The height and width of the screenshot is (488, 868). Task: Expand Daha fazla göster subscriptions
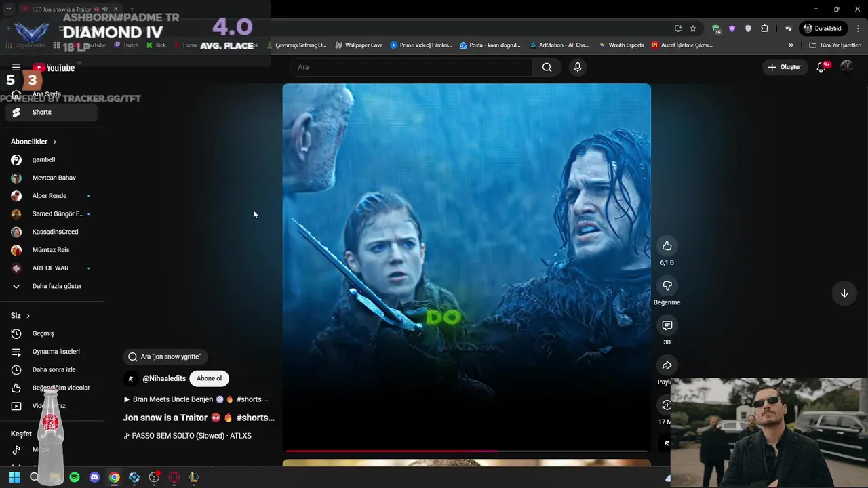pyautogui.click(x=52, y=286)
